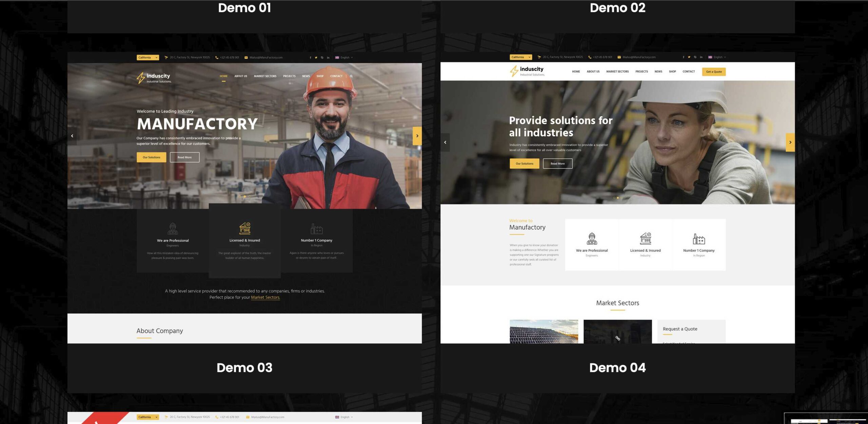The image size is (868, 424).
Task: Click the Licensed & Insured icon in Demo 01
Action: point(245,228)
